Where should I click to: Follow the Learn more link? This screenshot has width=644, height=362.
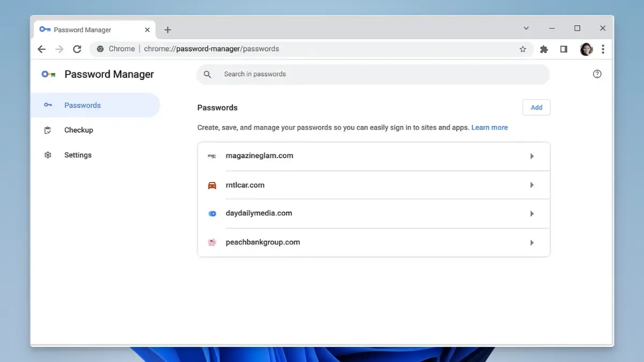point(489,128)
